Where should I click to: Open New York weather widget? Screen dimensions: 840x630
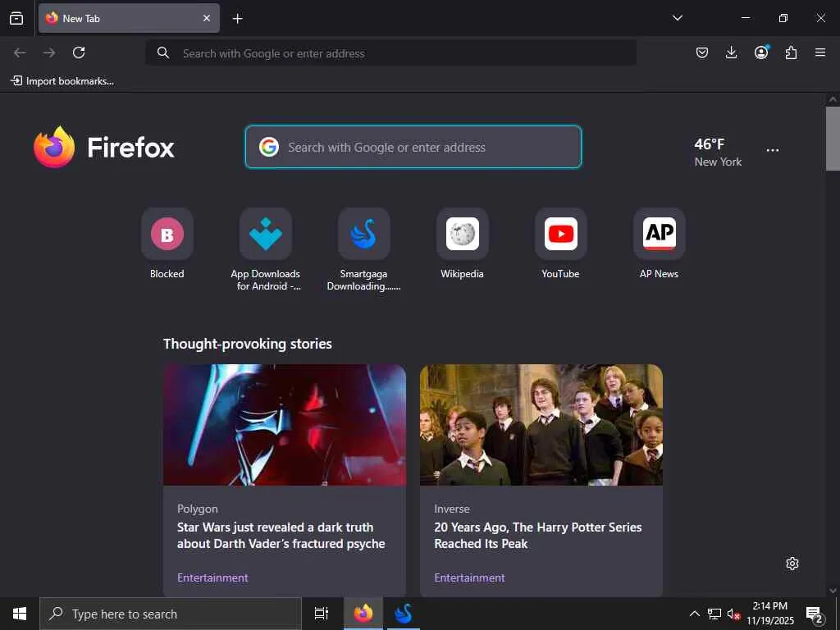pyautogui.click(x=718, y=152)
